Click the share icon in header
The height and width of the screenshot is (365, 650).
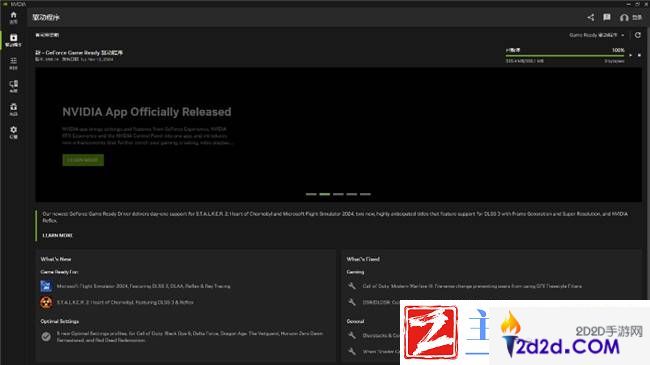(591, 17)
